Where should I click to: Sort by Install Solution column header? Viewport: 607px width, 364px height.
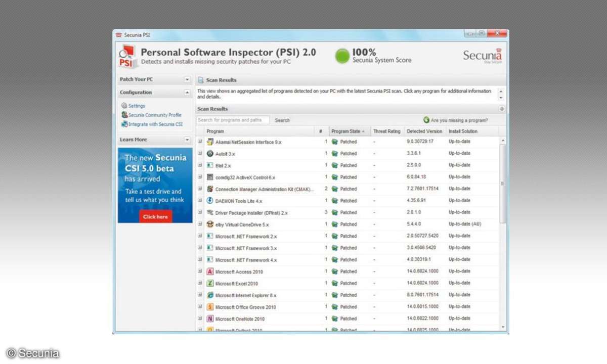[x=472, y=131]
